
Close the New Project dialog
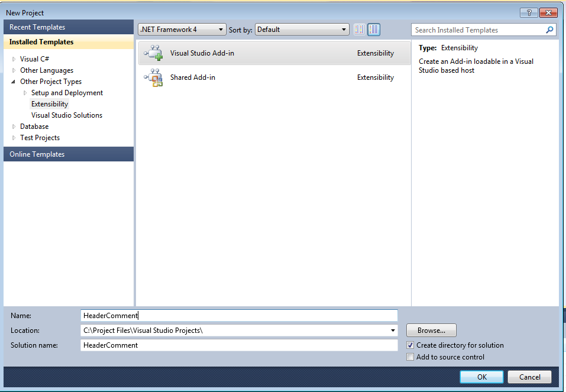pyautogui.click(x=548, y=12)
